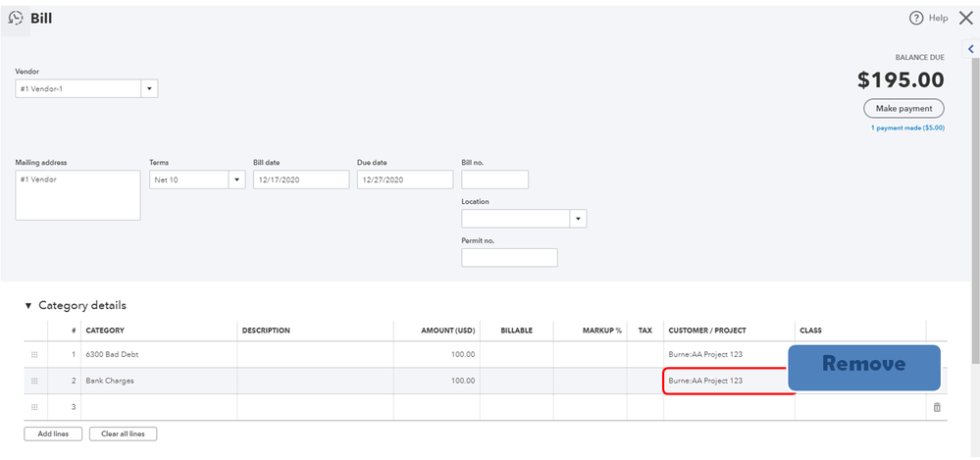The image size is (980, 460).
Task: Click the Mailing address text box
Action: pos(78,195)
